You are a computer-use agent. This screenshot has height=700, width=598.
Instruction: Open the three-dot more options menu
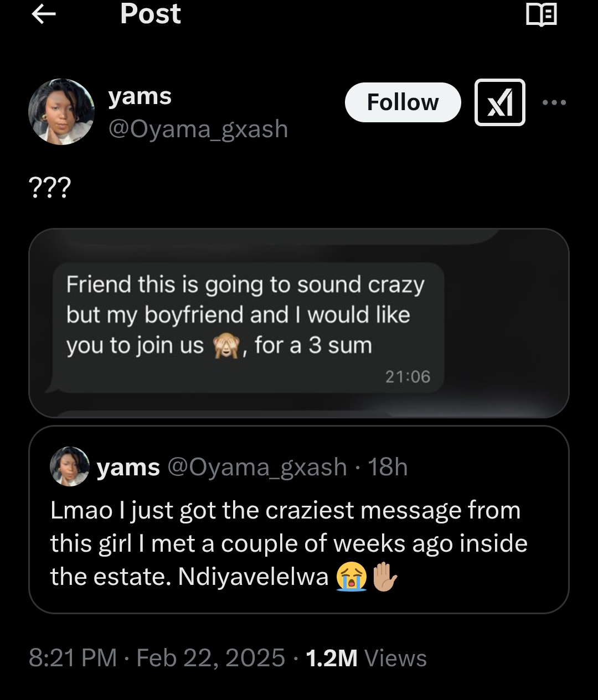(x=554, y=102)
